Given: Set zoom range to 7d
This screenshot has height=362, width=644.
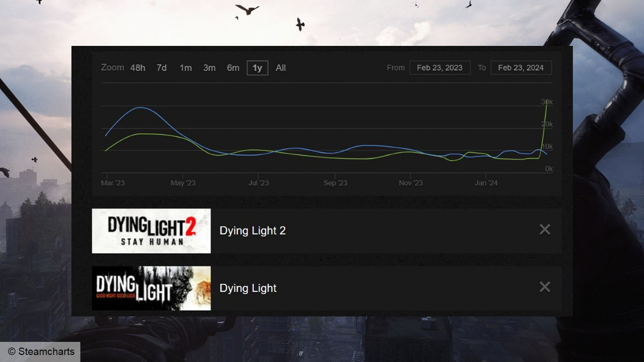Looking at the screenshot, I should (161, 68).
